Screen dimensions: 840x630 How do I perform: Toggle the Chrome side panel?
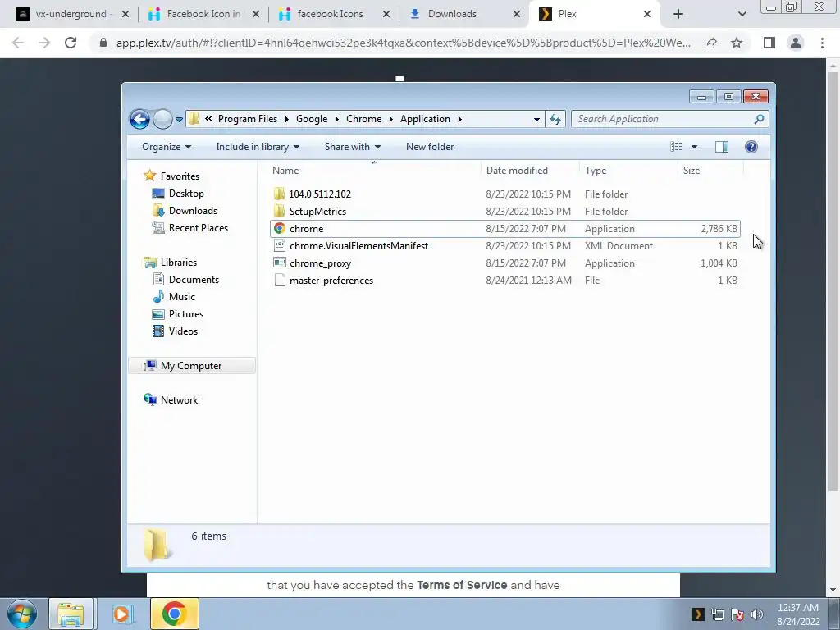pyautogui.click(x=769, y=43)
